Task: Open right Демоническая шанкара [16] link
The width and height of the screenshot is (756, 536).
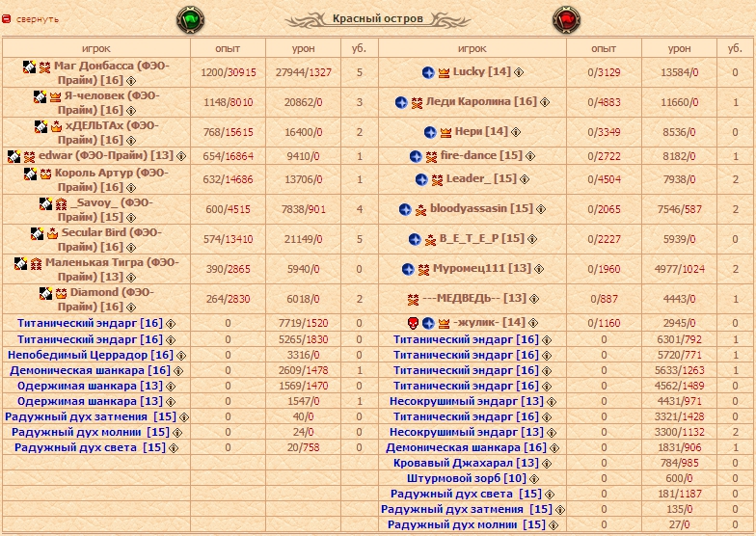Action: [467, 447]
